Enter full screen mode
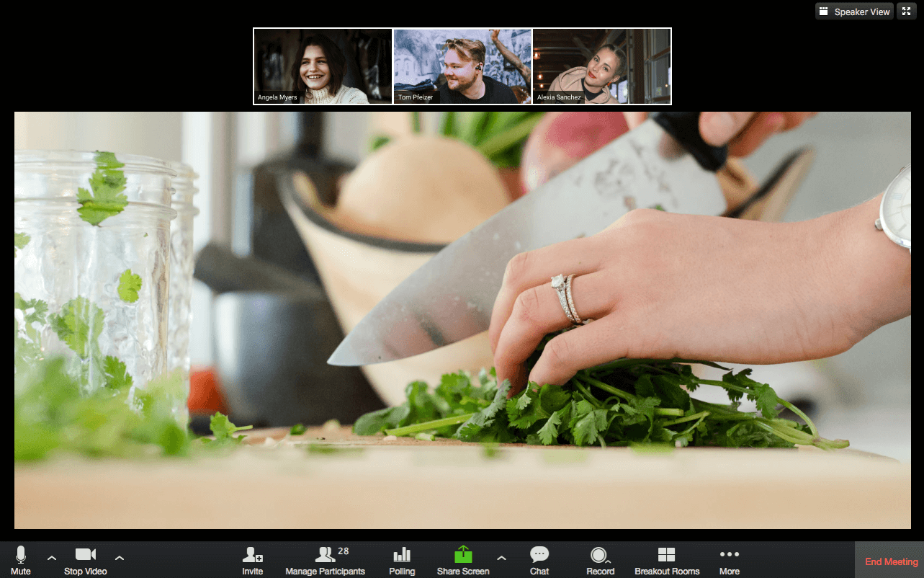 click(x=905, y=12)
